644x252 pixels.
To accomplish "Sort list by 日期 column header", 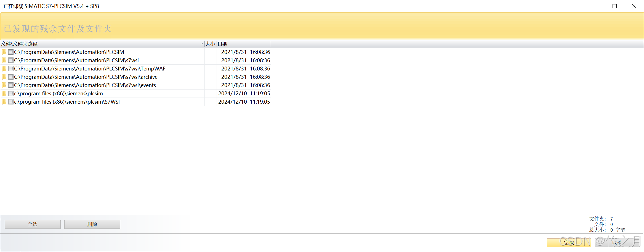I will (x=244, y=44).
